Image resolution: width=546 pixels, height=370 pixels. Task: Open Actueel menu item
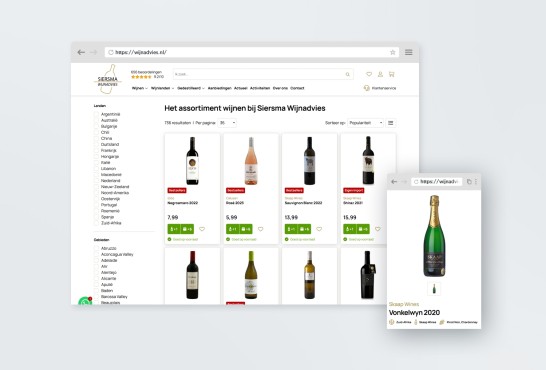241,88
